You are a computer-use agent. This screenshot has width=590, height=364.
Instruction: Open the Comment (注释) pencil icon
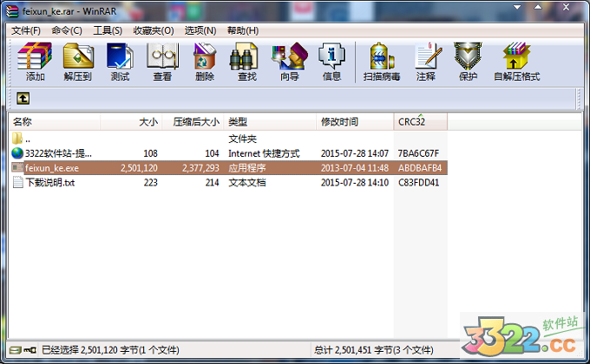tap(429, 56)
